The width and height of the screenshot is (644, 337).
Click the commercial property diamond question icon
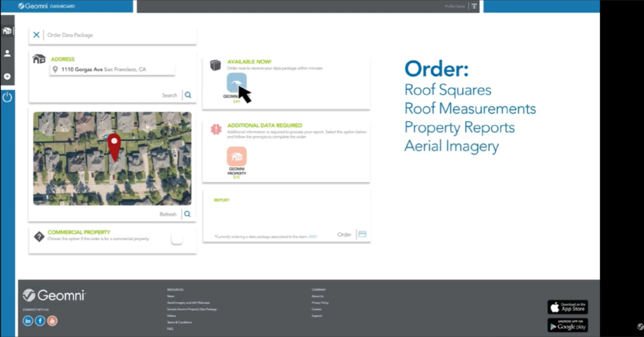point(39,236)
